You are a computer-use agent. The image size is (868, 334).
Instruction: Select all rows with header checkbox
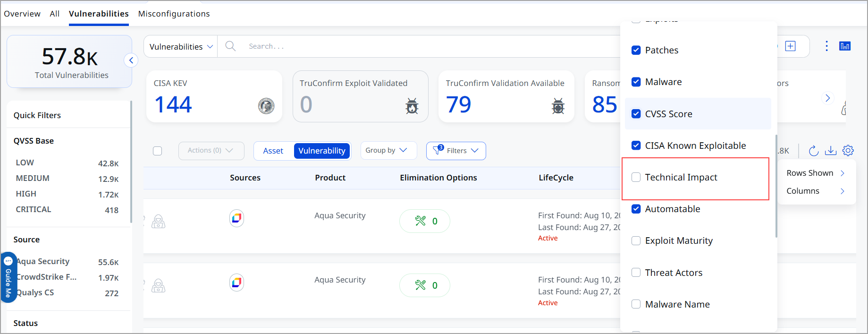coord(158,151)
